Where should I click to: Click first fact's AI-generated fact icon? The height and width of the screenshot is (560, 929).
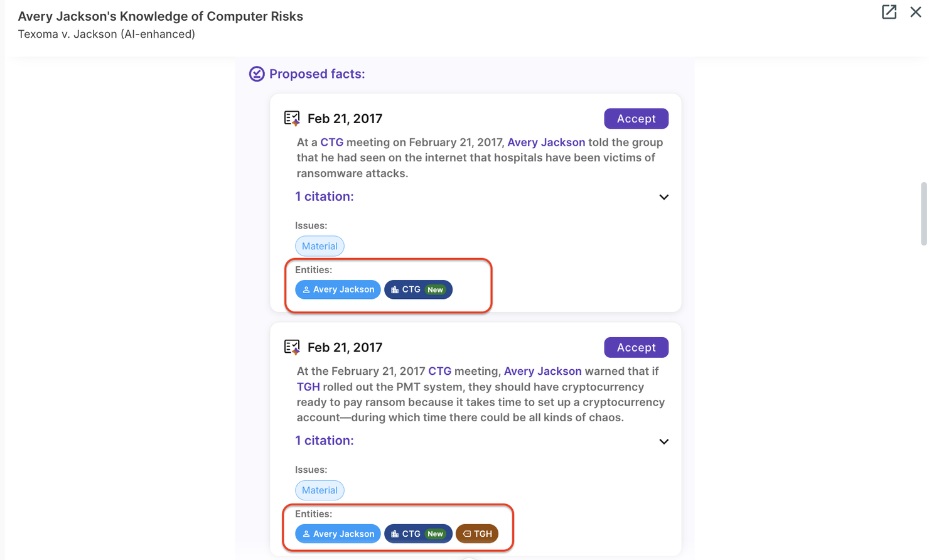point(292,118)
